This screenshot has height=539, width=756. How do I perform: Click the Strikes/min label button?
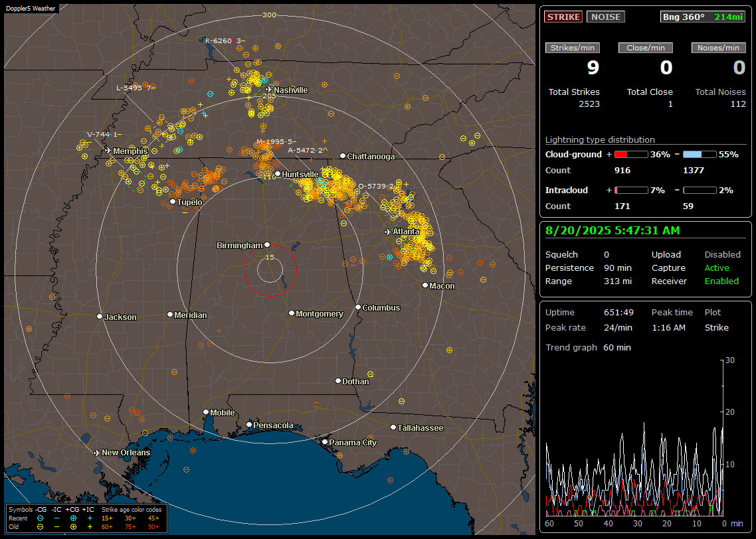pos(572,48)
